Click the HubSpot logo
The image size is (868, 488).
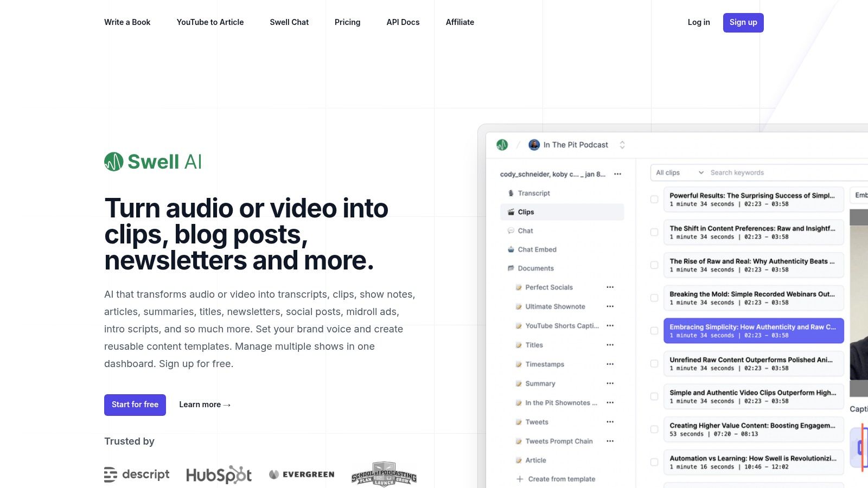point(219,474)
